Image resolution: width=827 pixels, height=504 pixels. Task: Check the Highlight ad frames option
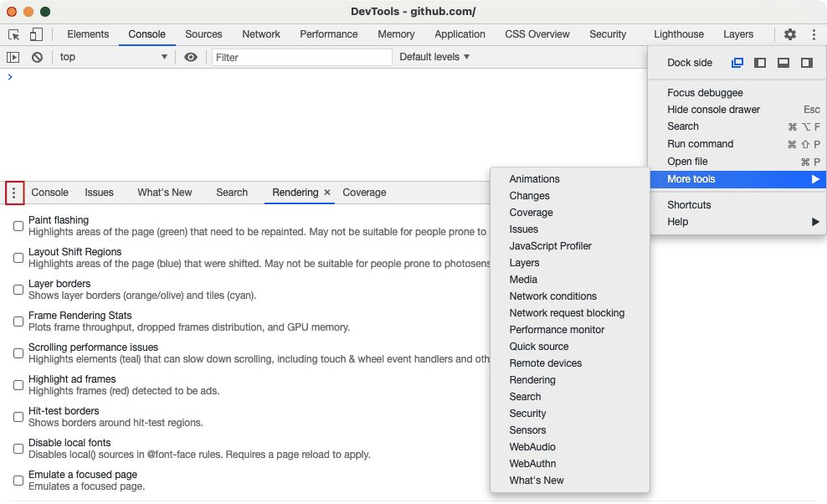(x=18, y=385)
